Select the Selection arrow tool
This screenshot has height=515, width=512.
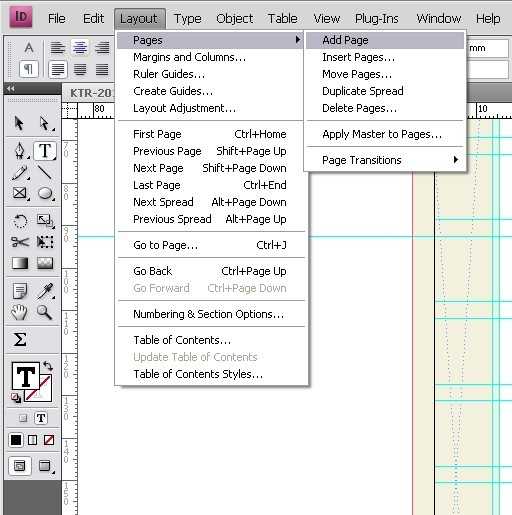click(x=19, y=123)
